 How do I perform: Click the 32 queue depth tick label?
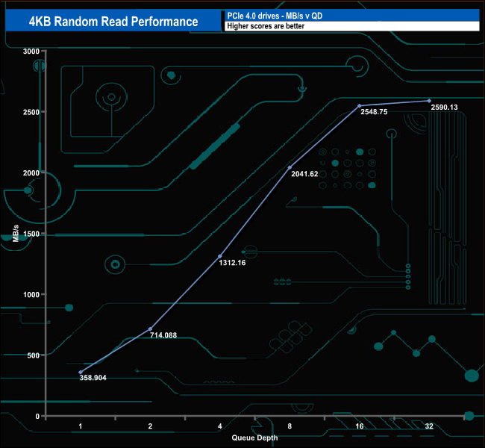click(x=429, y=426)
